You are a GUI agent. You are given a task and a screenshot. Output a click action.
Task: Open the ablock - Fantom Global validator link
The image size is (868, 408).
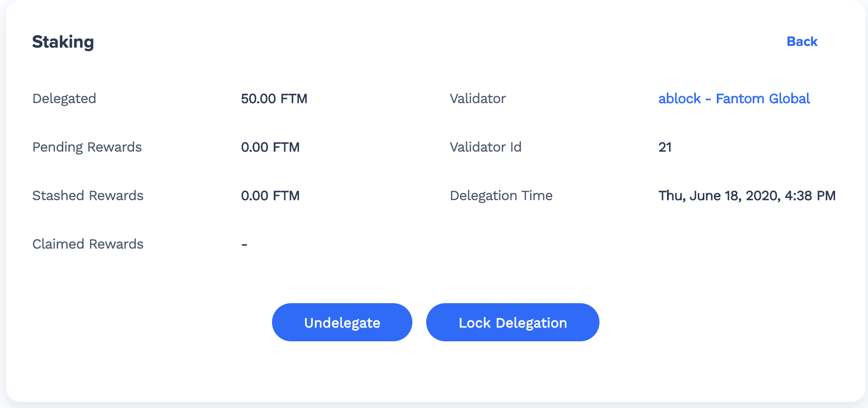point(734,99)
